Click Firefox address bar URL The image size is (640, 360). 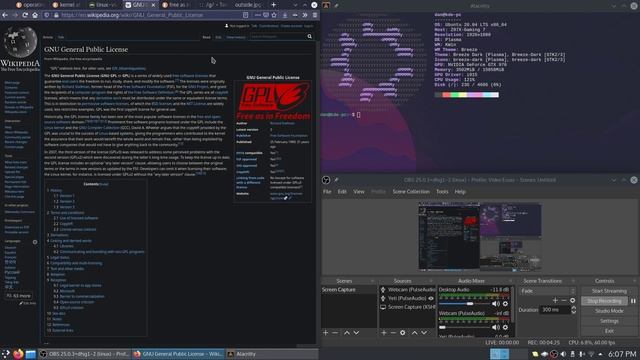[x=132, y=15]
